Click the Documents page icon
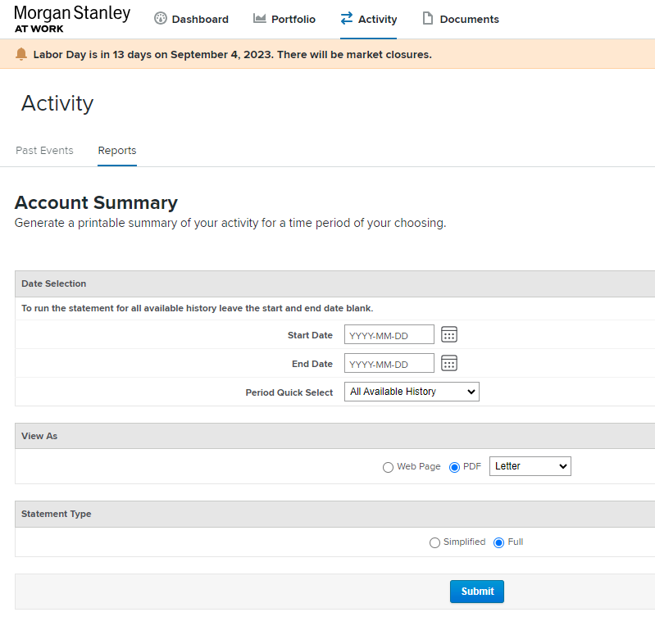 (427, 19)
